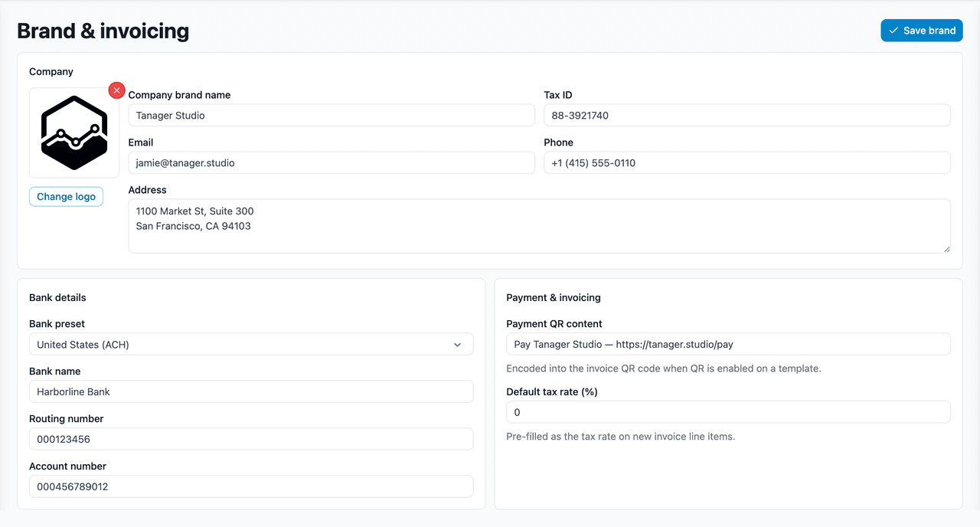Click the Bank preset label
The height and width of the screenshot is (527, 980).
coord(57,324)
